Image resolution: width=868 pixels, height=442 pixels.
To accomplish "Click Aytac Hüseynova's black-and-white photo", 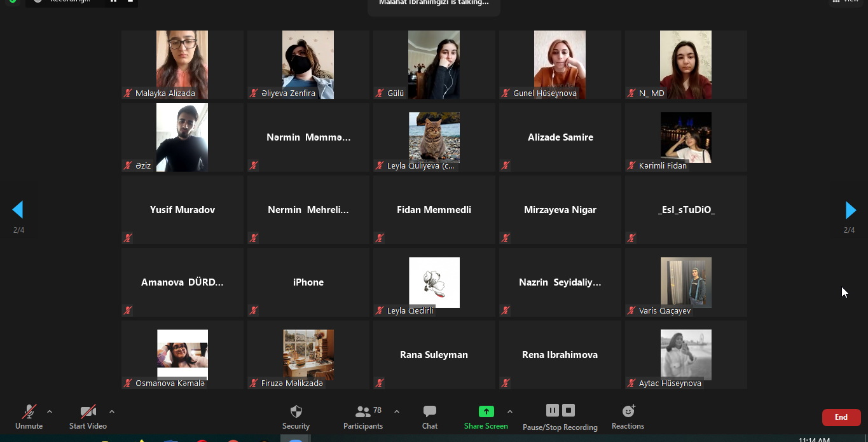I will [686, 354].
